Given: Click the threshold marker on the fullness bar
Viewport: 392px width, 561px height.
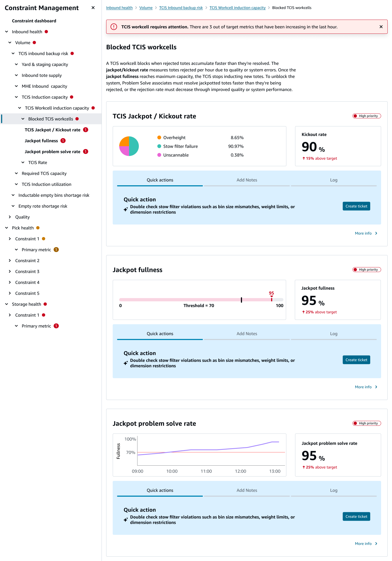Looking at the screenshot, I should (x=241, y=300).
